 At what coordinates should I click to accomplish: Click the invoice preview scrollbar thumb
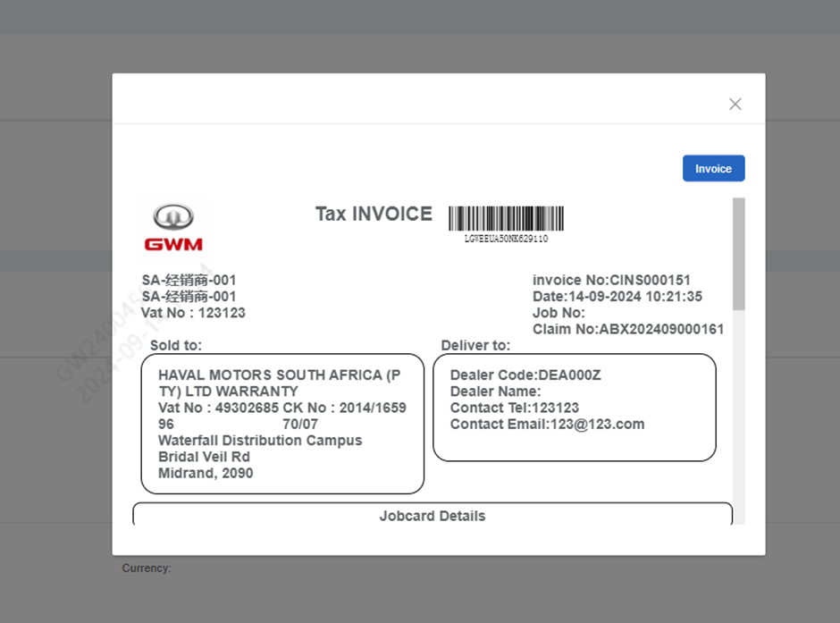[739, 254]
